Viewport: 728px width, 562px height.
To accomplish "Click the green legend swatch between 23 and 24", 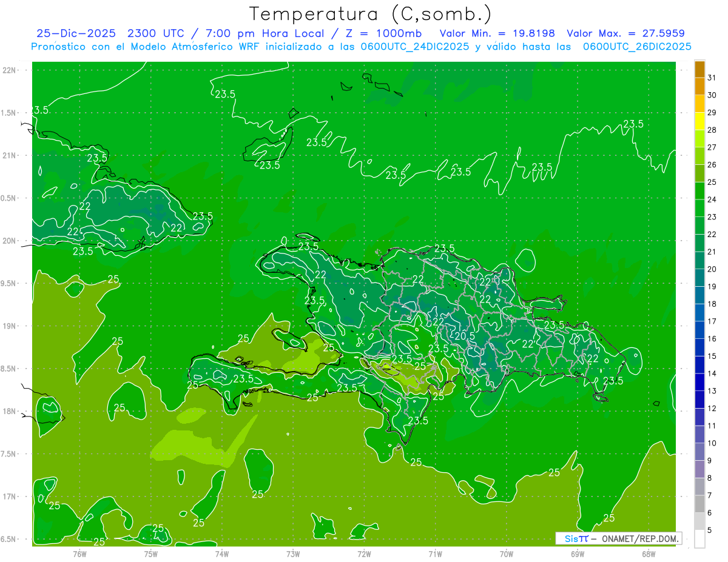I will tap(699, 208).
